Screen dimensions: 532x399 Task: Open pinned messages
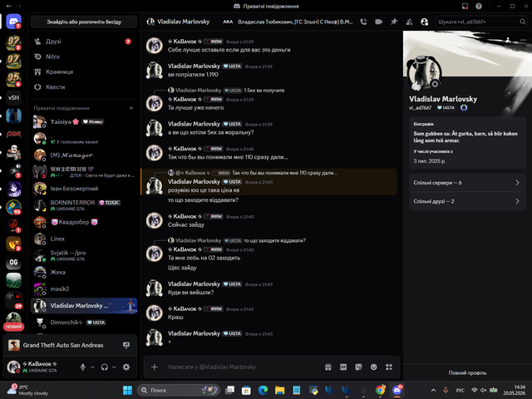coord(394,22)
